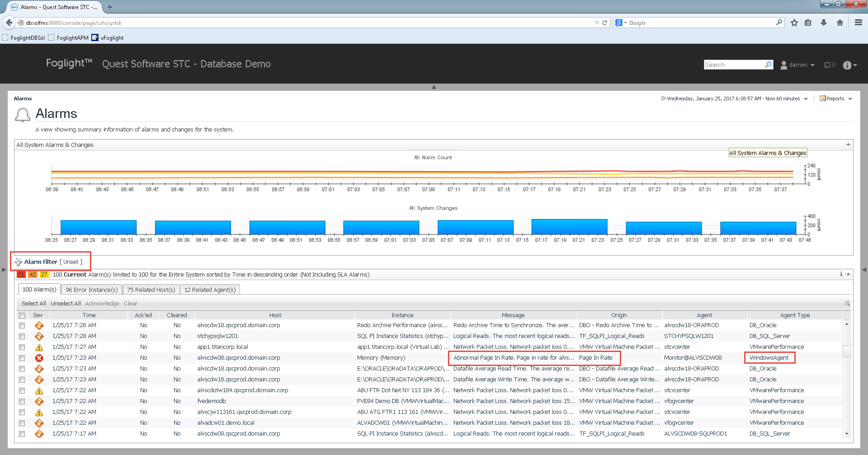This screenshot has width=868, height=455.
Task: Click the Alarm Filter funnel icon
Action: [18, 262]
